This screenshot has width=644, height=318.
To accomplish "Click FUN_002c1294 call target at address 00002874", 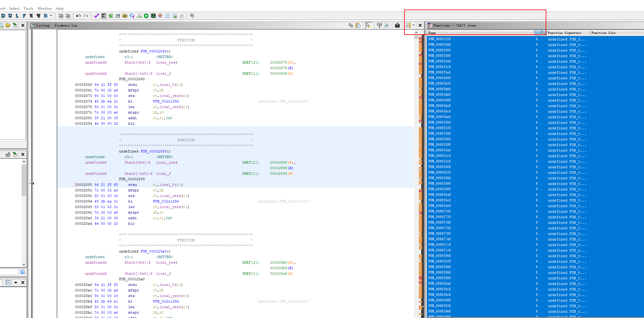I will click(166, 101).
